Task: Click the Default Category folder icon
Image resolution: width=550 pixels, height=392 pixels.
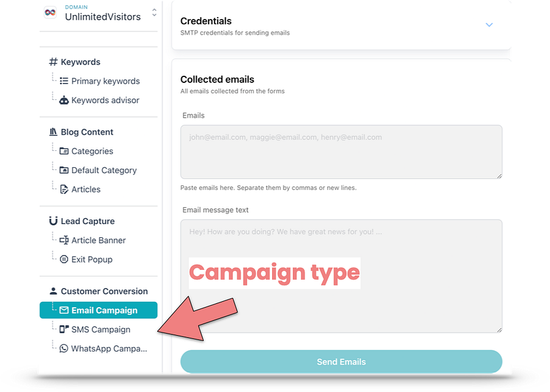Action: coord(64,170)
